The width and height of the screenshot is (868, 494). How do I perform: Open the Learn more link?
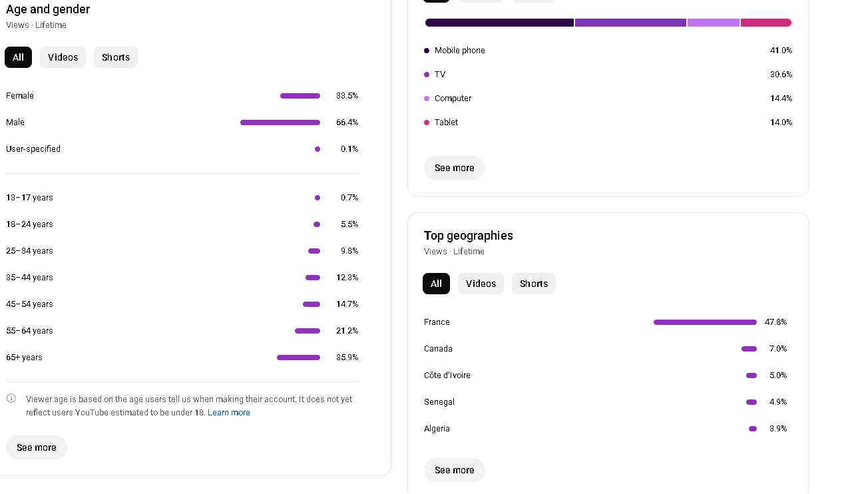pyautogui.click(x=229, y=413)
